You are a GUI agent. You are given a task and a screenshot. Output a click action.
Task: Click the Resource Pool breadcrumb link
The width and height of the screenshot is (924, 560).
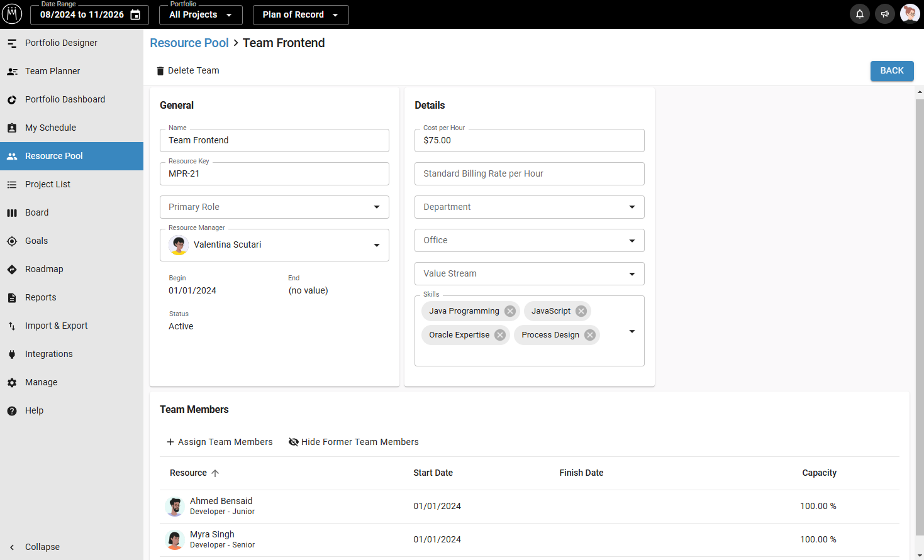tap(189, 43)
